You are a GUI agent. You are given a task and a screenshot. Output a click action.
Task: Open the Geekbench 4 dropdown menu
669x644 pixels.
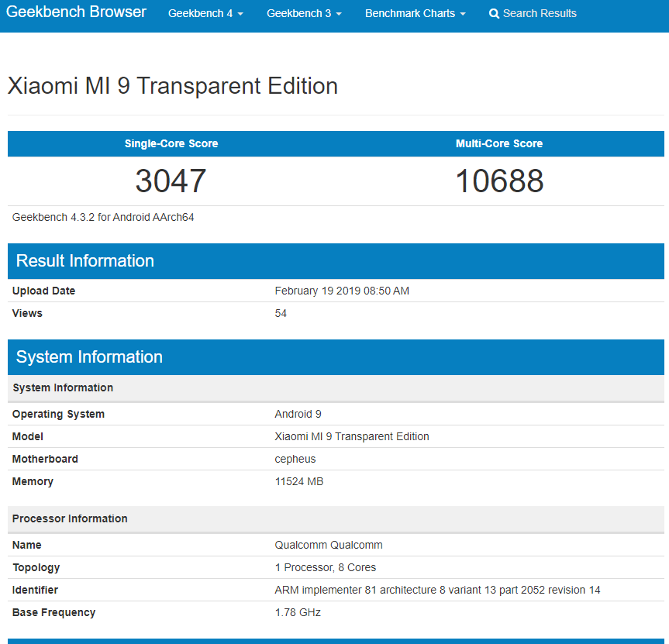point(205,13)
